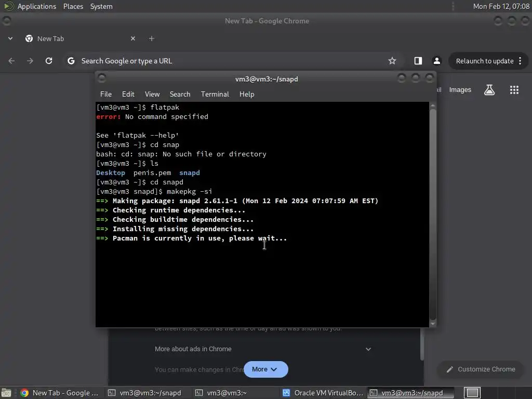532x399 pixels.
Task: Click Chrome window menu button in title bar
Action: coord(6,21)
